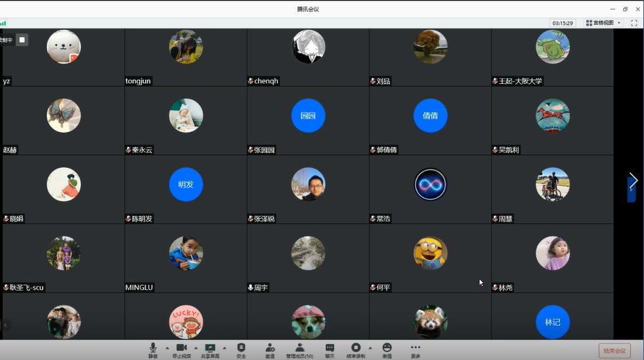Viewport: 644px width, 360px height.
Task: Stop recording using the white square button
Action: point(22,40)
